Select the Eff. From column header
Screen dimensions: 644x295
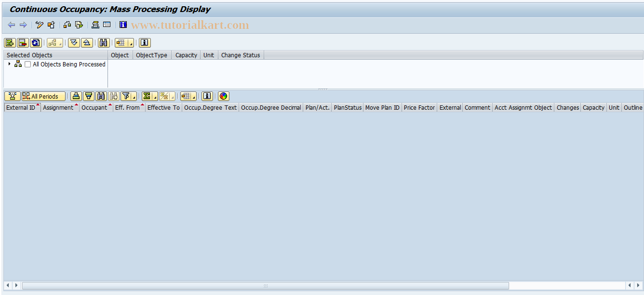(x=129, y=107)
